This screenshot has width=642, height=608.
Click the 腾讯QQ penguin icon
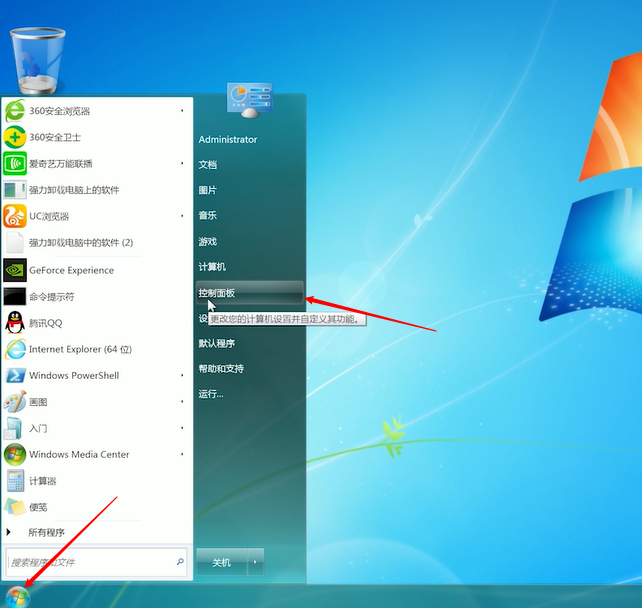click(15, 323)
